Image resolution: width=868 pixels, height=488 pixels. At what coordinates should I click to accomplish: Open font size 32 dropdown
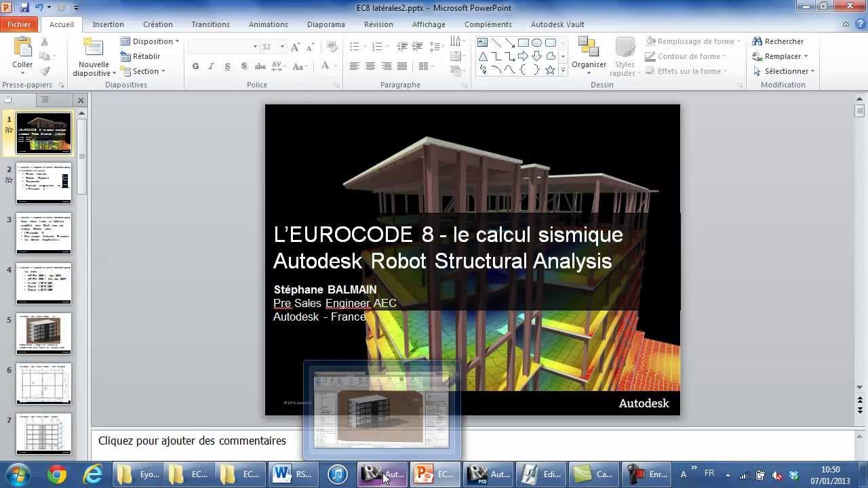[x=282, y=47]
